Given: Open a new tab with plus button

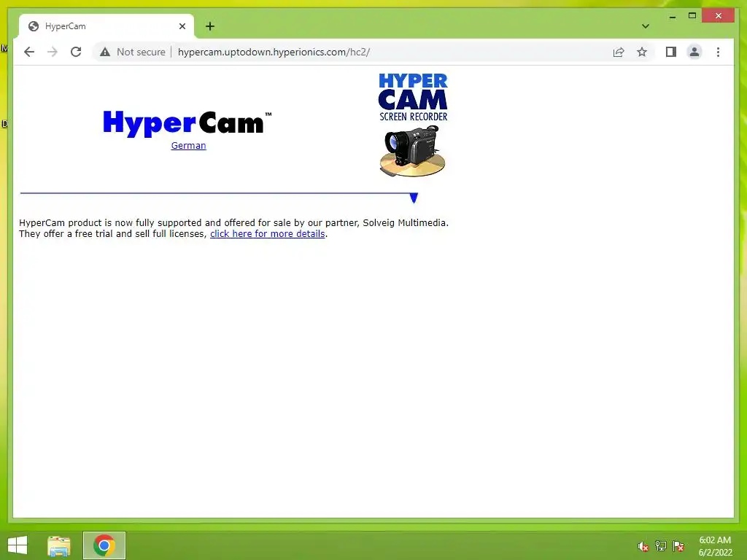Looking at the screenshot, I should (210, 26).
